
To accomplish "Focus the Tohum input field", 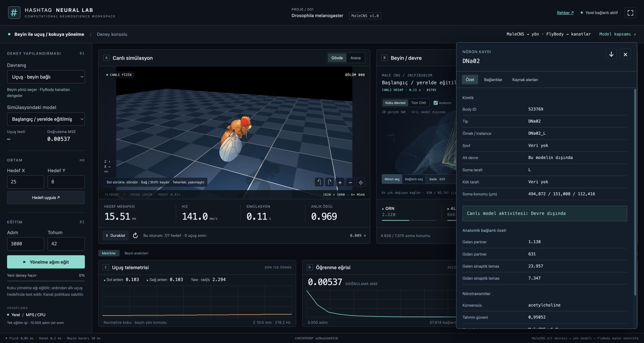I will [x=66, y=244].
